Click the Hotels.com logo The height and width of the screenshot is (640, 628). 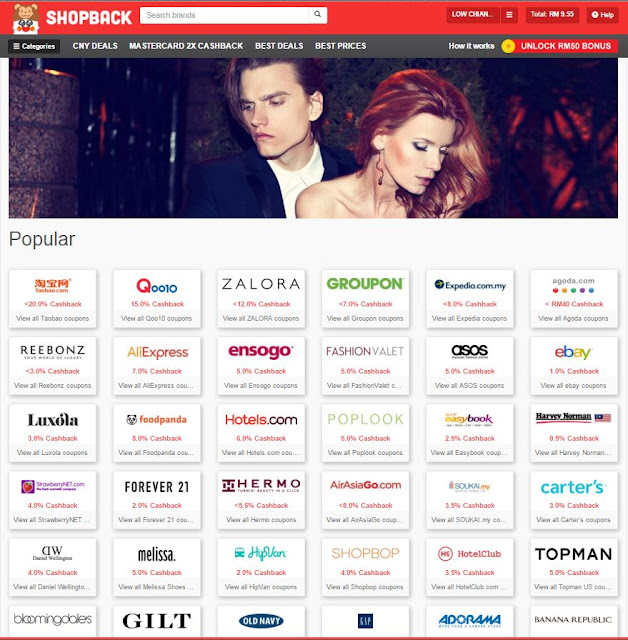[261, 420]
